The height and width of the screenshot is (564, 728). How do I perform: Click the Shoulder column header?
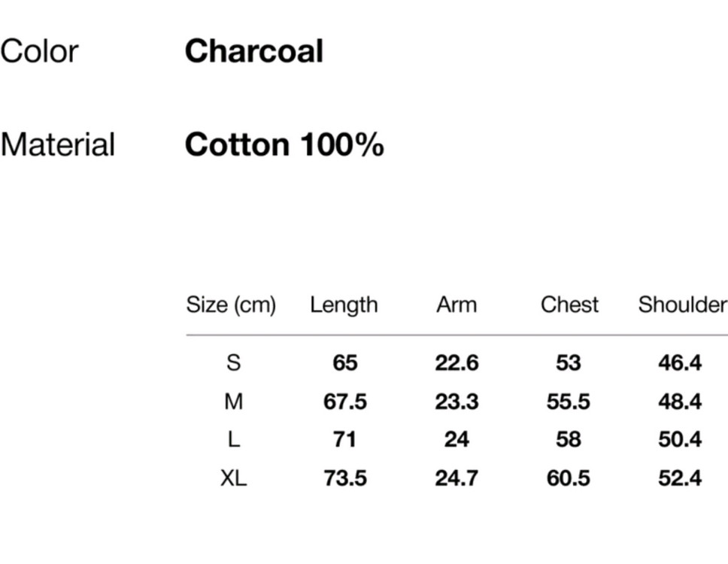(x=682, y=305)
